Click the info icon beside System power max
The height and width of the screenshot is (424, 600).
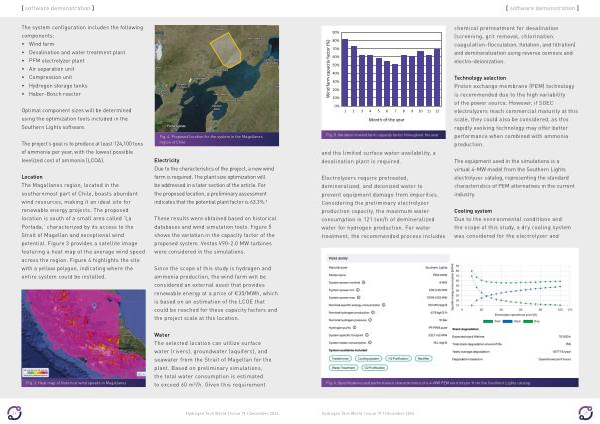click(x=359, y=297)
